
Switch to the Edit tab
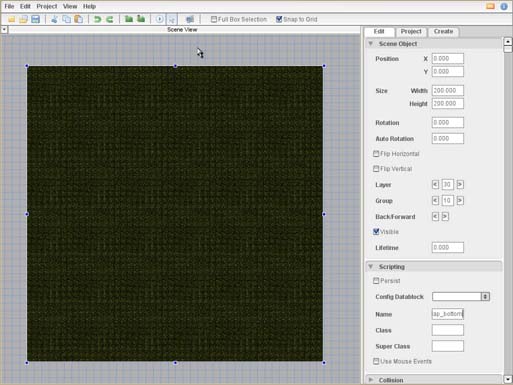tap(379, 31)
